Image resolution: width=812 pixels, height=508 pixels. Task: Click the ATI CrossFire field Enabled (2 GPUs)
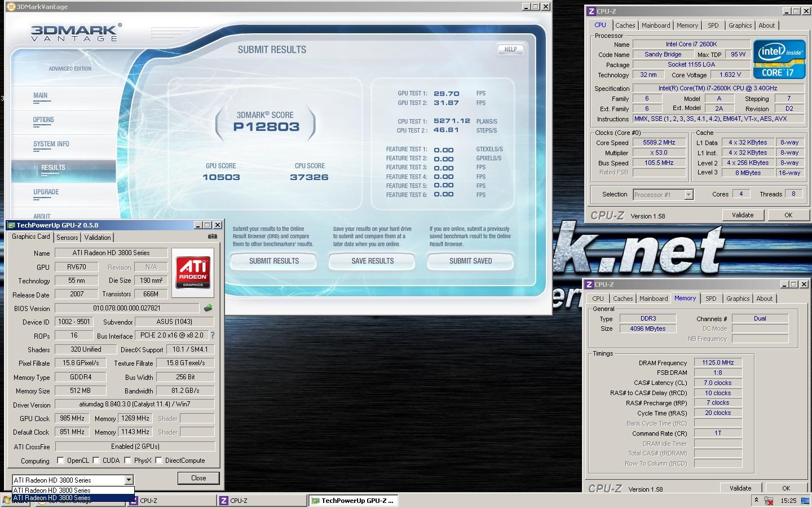[x=135, y=446]
